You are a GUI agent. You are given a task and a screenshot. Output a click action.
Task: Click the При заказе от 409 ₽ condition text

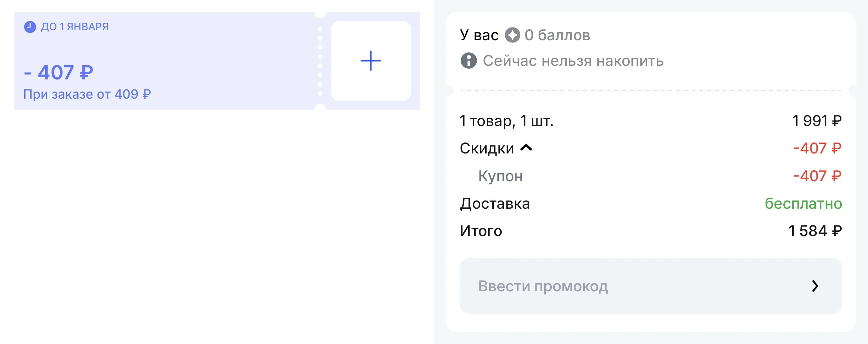click(87, 94)
